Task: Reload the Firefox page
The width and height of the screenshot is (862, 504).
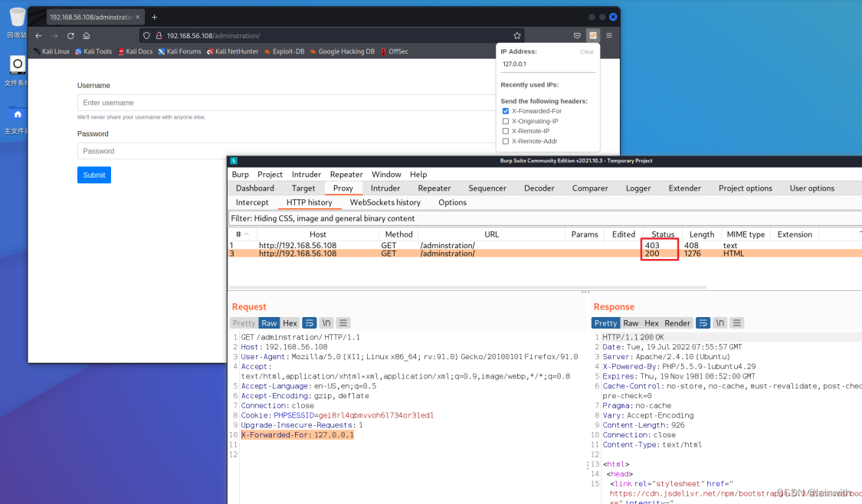Action: 70,36
